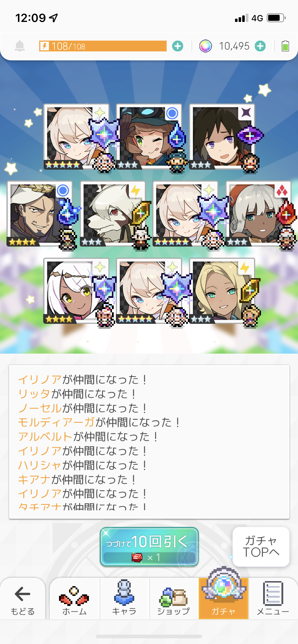The height and width of the screenshot is (644, 298).
Task: Open the Menu (メニュー) tab
Action: pyautogui.click(x=273, y=598)
